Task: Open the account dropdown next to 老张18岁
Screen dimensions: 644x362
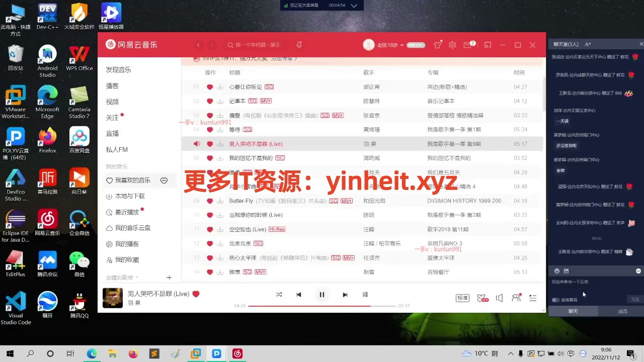Action: coord(402,45)
